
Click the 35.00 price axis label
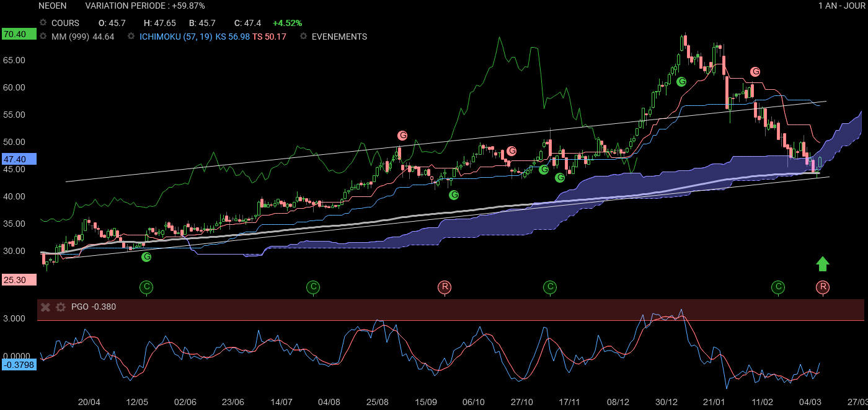[15, 224]
